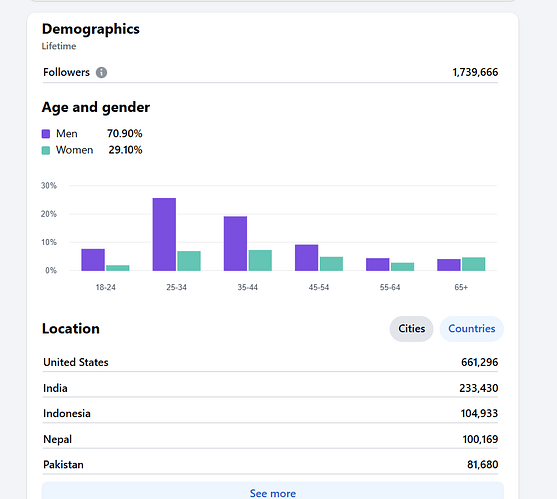Click the Women bar for ages 65+
The image size is (557, 499).
point(474,264)
